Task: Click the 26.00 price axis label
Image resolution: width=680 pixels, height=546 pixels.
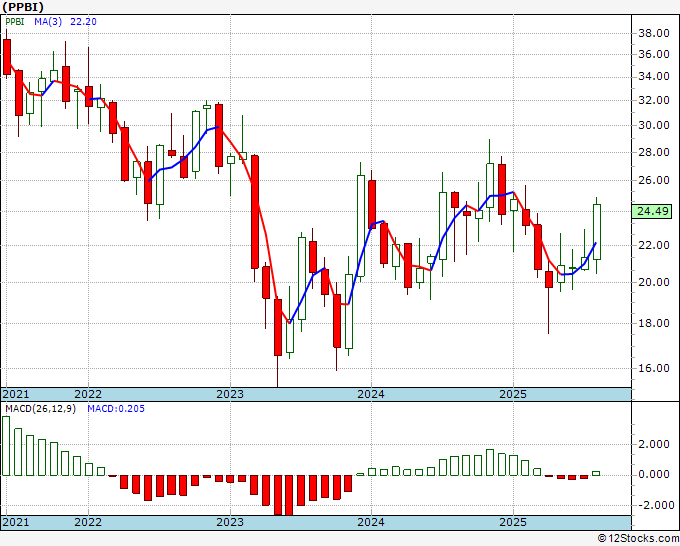Action: pos(654,180)
